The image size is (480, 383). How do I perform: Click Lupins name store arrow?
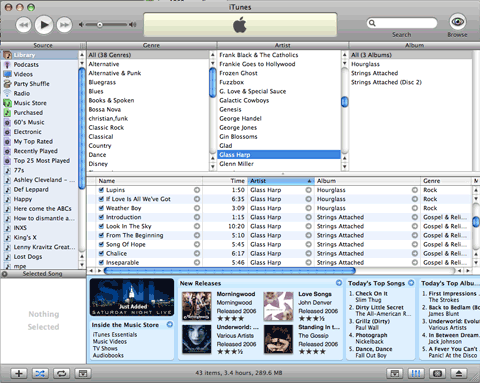(197, 190)
